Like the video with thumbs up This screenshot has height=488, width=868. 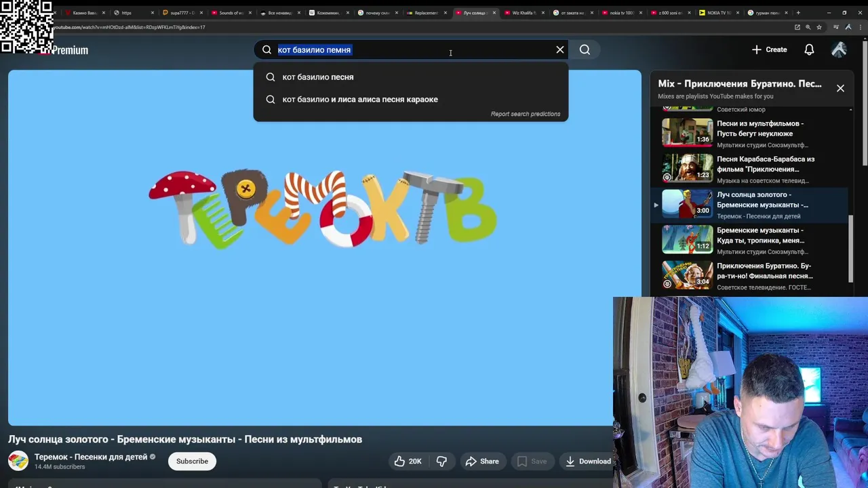(408, 461)
